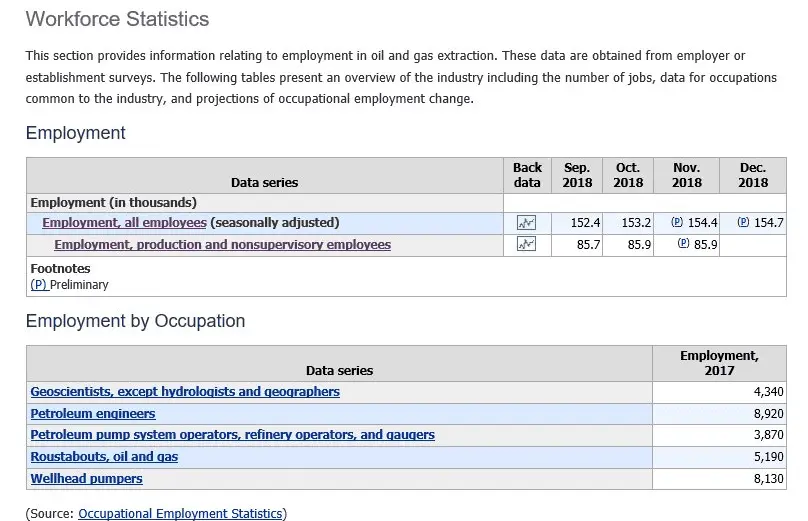
Task: Go to the Wellhead pumpers page
Action: point(86,479)
